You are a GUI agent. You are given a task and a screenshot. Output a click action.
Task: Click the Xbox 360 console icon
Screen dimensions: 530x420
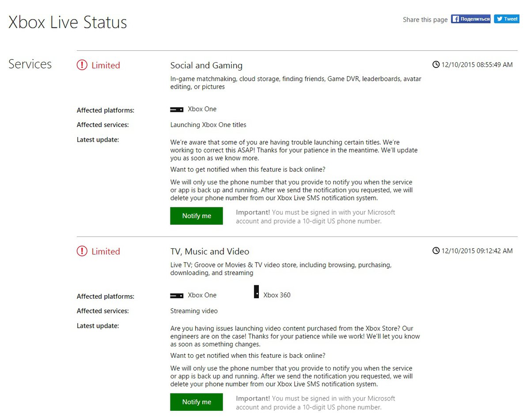point(256,292)
